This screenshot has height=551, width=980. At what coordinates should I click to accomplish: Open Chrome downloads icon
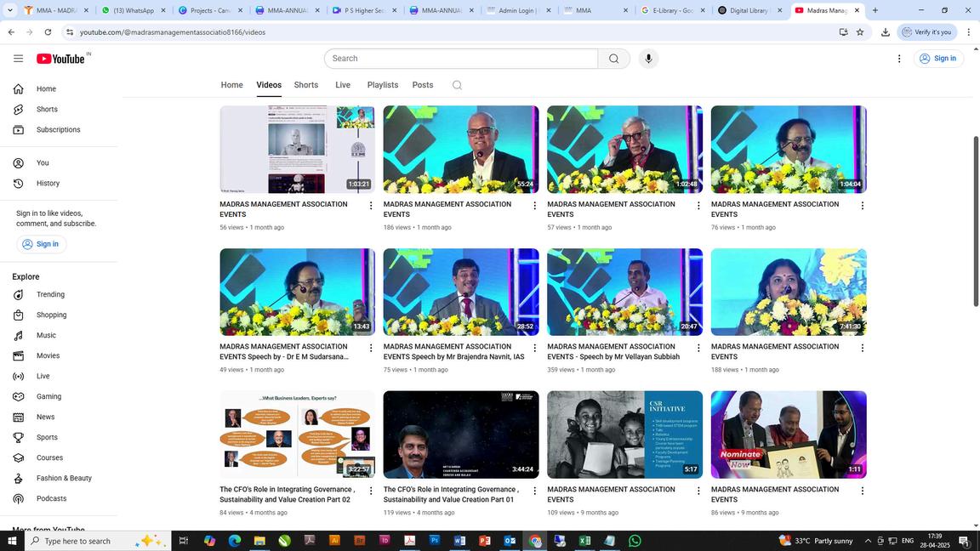tap(885, 31)
